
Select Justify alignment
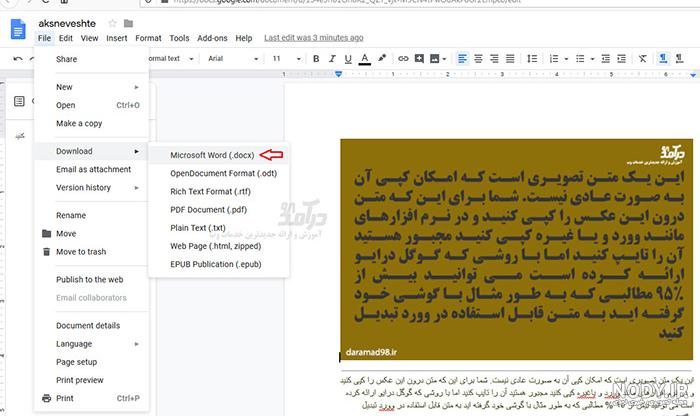510,58
